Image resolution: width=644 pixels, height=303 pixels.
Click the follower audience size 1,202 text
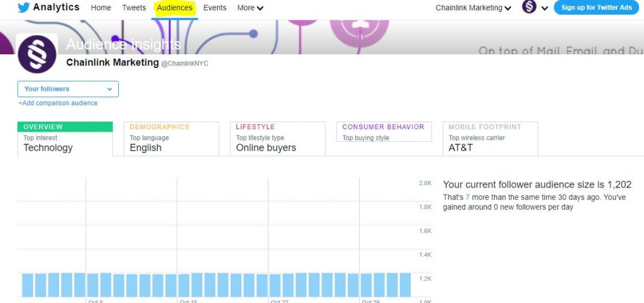537,185
